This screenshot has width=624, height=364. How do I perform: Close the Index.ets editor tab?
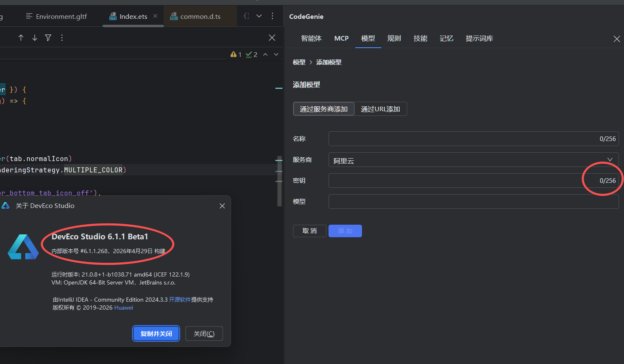tap(155, 16)
